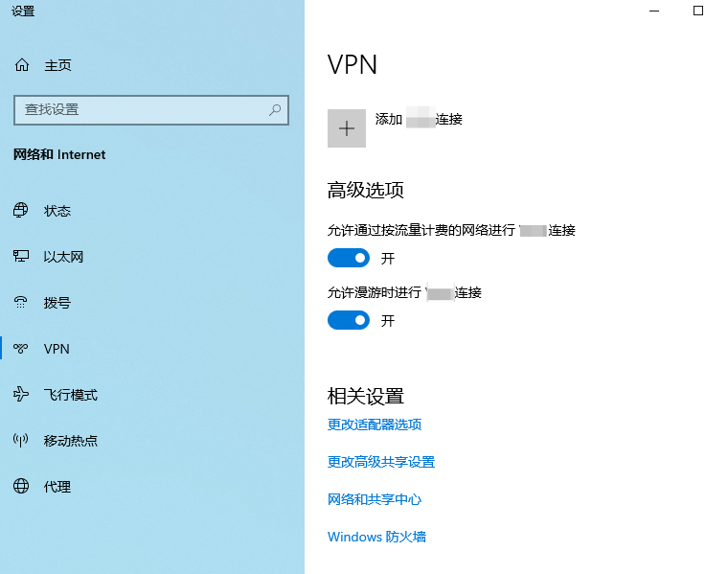The width and height of the screenshot is (728, 574).
Task: Select the Ethernet monitor icon
Action: pos(21,257)
